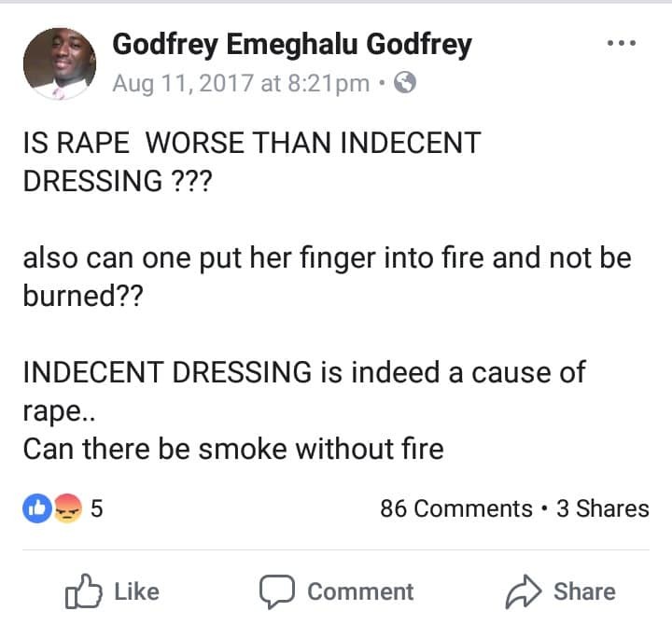Screen dimensions: 672x625
Task: Click the "finger into fire" paragraph
Action: pos(327,276)
